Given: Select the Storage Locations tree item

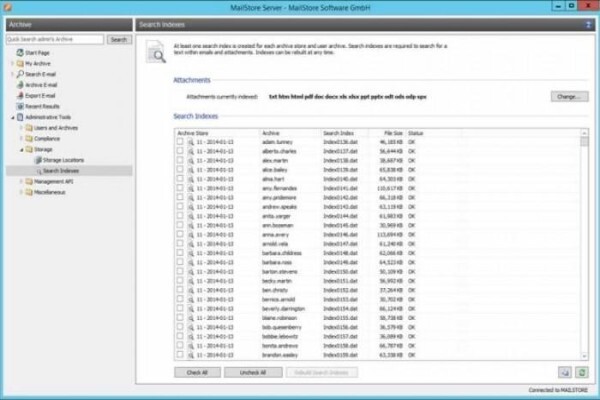Looking at the screenshot, I should (63, 160).
